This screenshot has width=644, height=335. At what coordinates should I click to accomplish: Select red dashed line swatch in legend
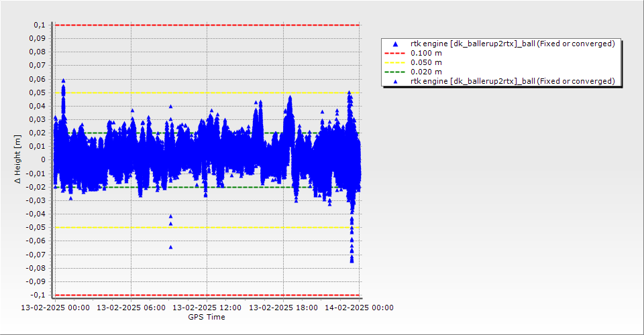[x=394, y=53]
